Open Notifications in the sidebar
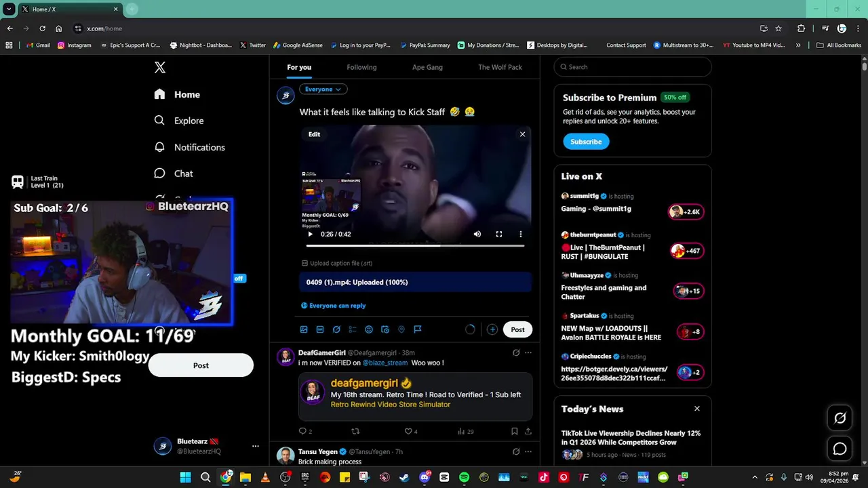 pyautogui.click(x=189, y=147)
